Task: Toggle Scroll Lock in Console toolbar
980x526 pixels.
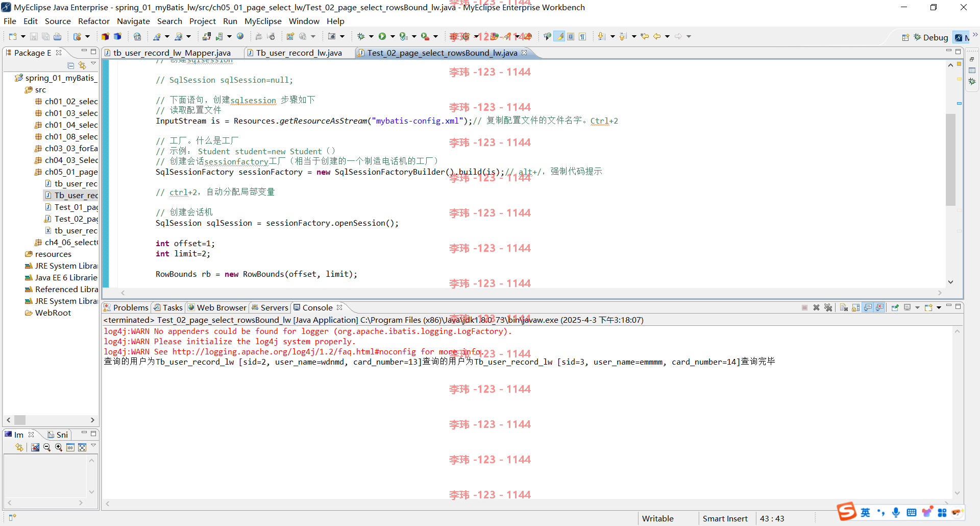Action: 856,307
